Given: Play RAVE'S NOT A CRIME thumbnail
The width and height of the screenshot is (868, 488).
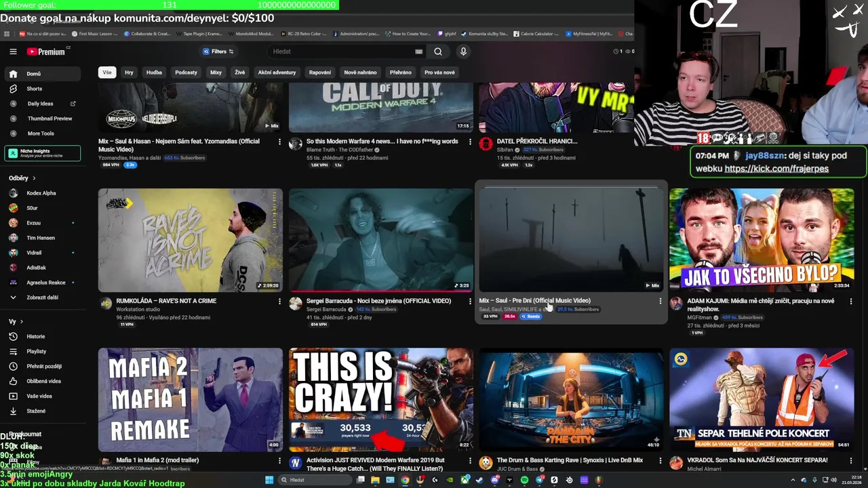Looking at the screenshot, I should pyautogui.click(x=191, y=240).
